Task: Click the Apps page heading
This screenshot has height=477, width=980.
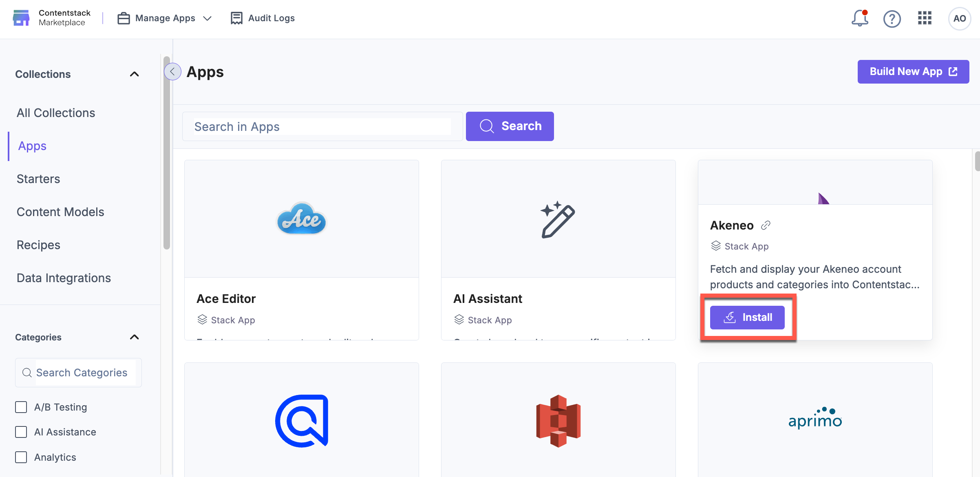Action: [205, 72]
